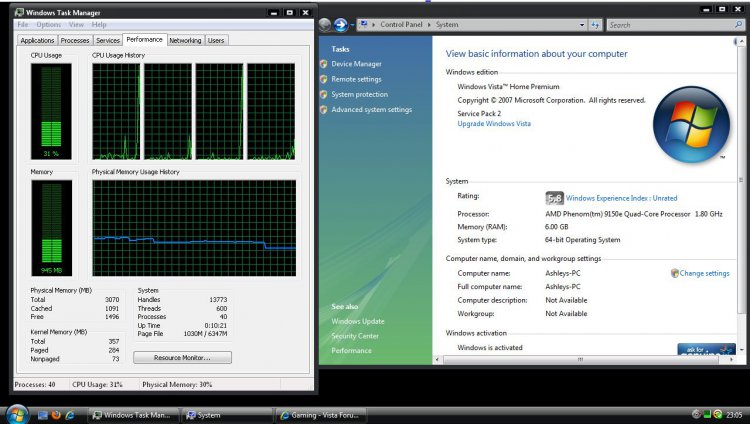Click the Task Manager title bar icon
Viewport: 750px width, 424px height.
[x=20, y=12]
